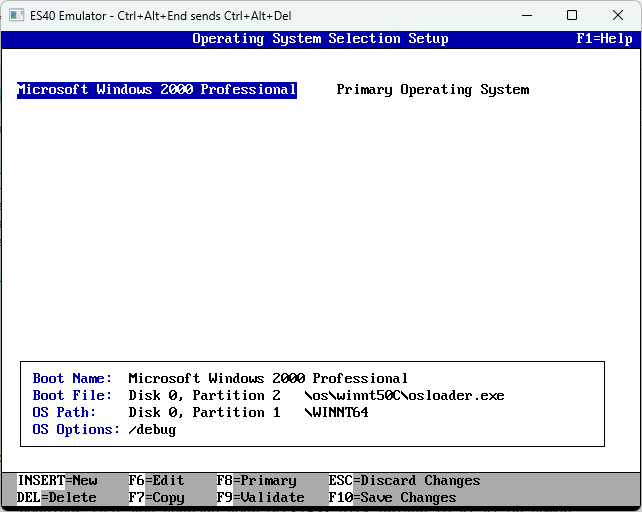Viewport: 642px width, 512px height.
Task: Click the Boot File label
Action: point(72,395)
